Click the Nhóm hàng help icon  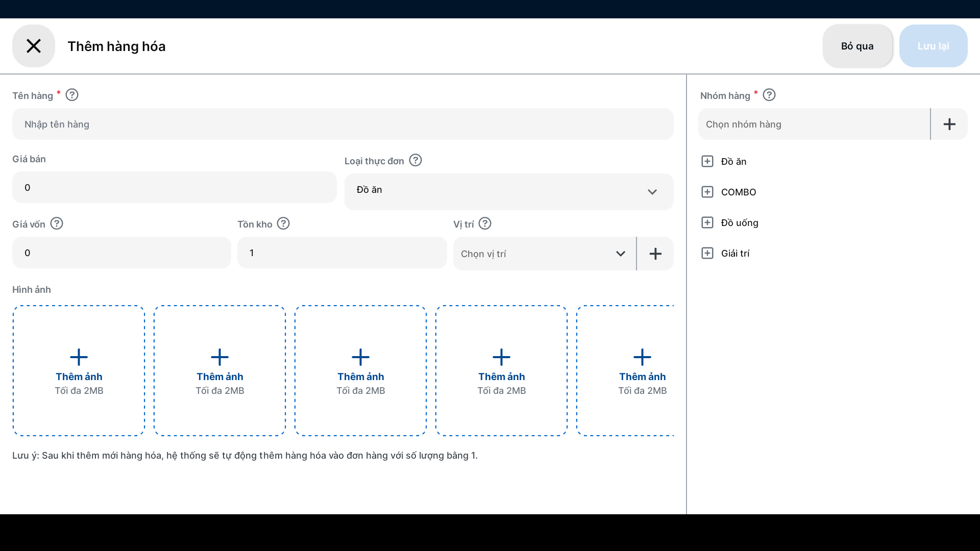(769, 95)
